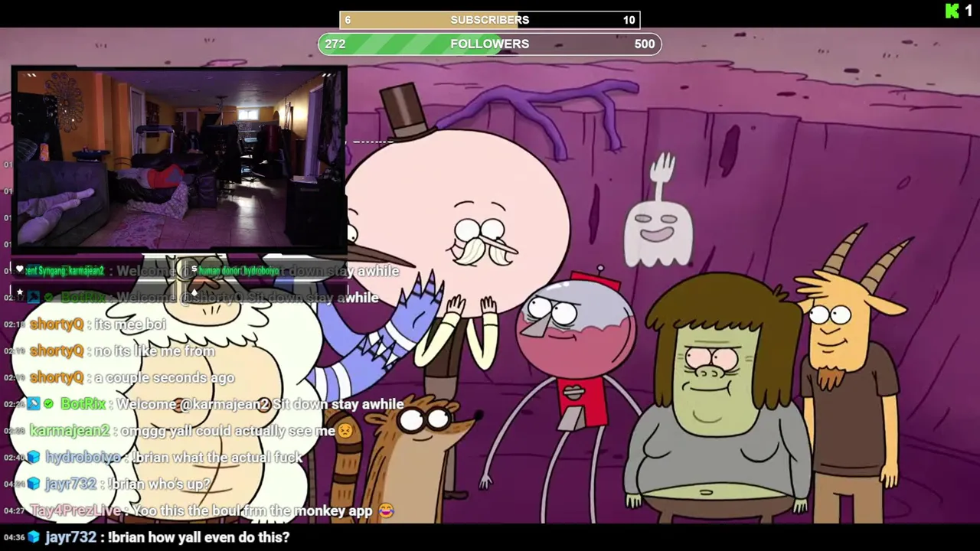Click the dollar icon beside human donor

[x=194, y=270]
